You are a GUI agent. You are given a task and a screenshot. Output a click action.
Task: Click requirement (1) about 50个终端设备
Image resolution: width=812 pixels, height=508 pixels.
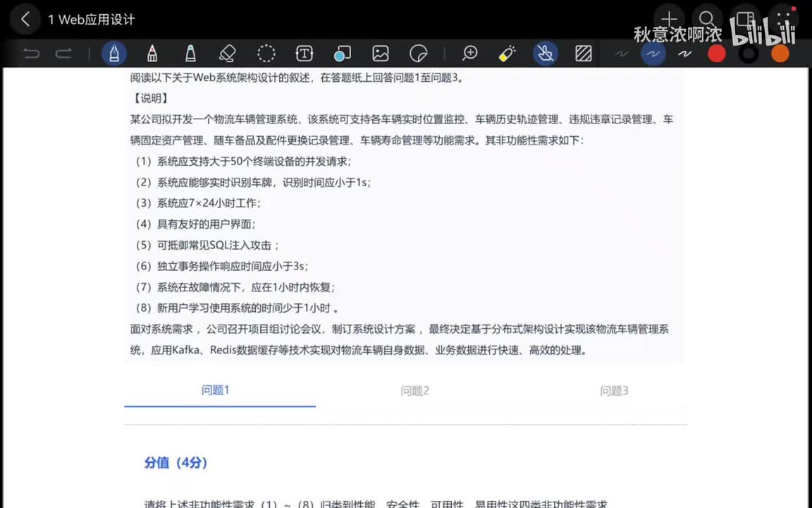tap(242, 161)
